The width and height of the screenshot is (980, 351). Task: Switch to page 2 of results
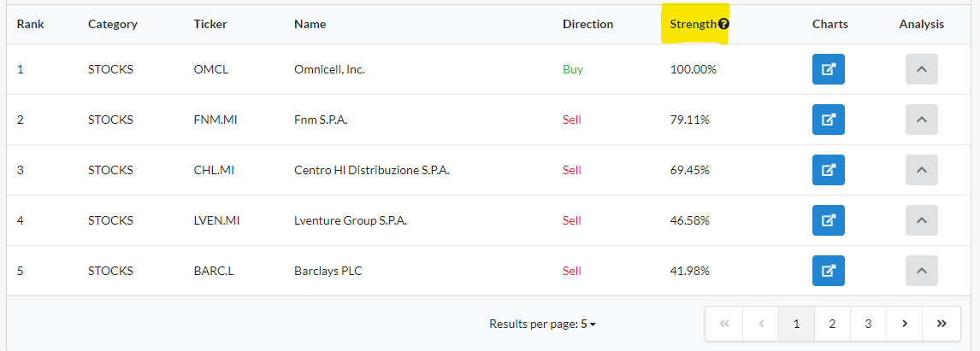(832, 324)
